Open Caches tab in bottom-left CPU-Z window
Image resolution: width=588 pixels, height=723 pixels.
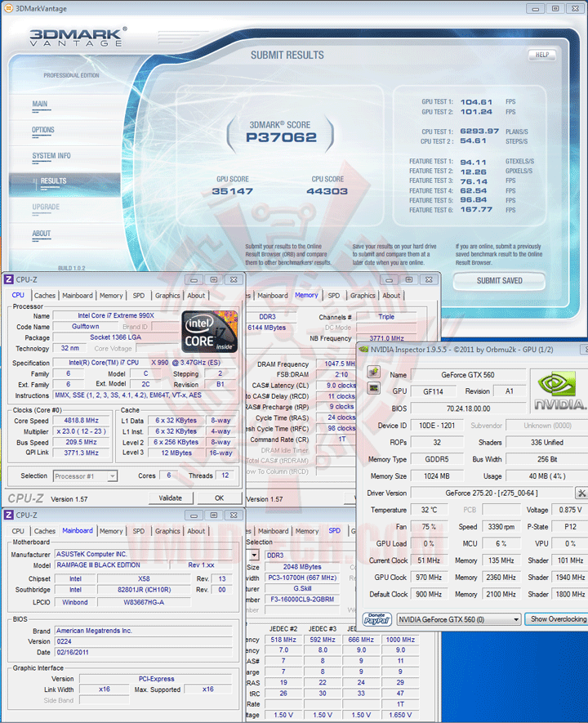(x=45, y=531)
